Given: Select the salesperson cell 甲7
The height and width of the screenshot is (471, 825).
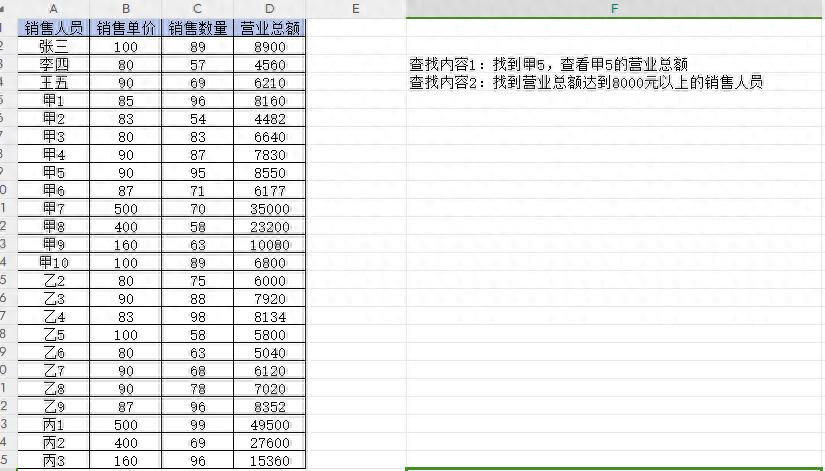Looking at the screenshot, I should (x=54, y=208).
